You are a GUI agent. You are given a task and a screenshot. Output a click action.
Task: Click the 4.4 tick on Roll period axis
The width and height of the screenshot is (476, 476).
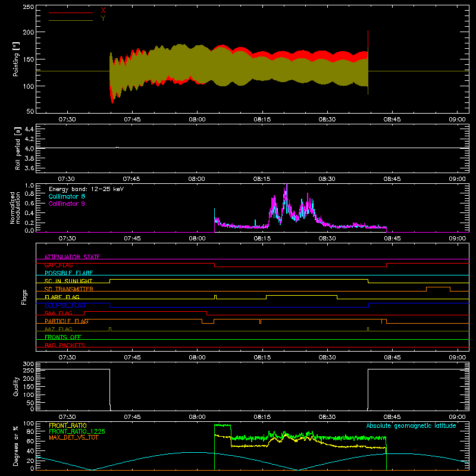coord(29,129)
